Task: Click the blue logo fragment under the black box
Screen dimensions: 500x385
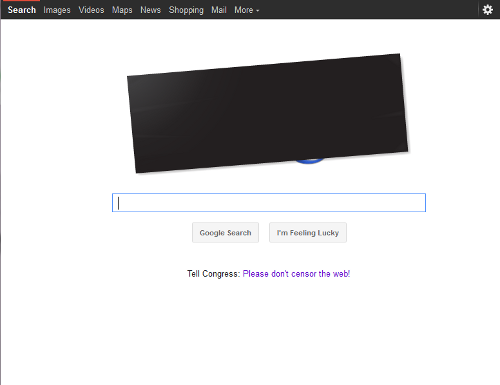Action: click(x=309, y=161)
